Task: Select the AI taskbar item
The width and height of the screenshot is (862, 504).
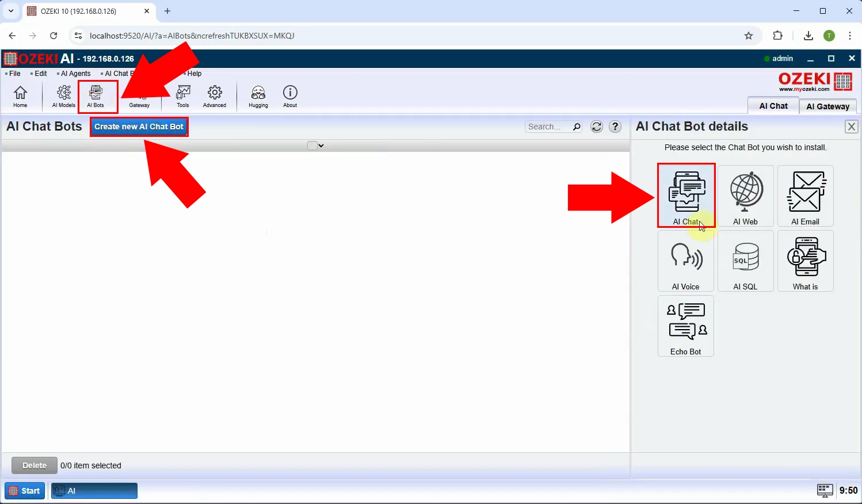Action: coord(94,491)
